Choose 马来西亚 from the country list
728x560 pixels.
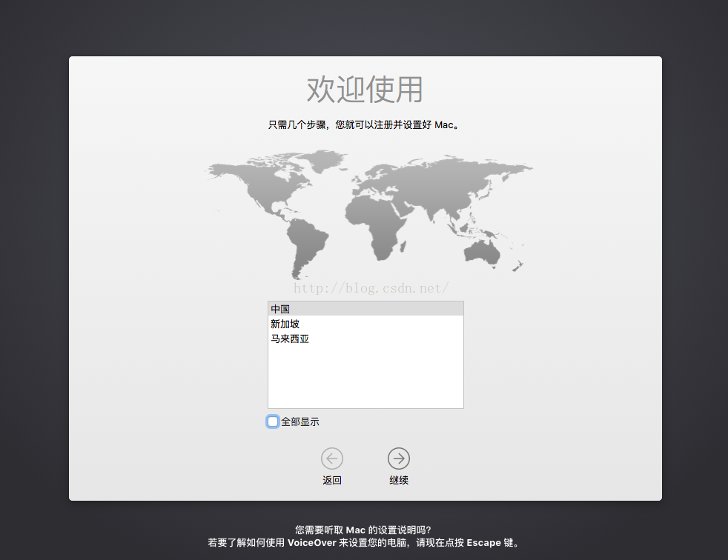365,339
